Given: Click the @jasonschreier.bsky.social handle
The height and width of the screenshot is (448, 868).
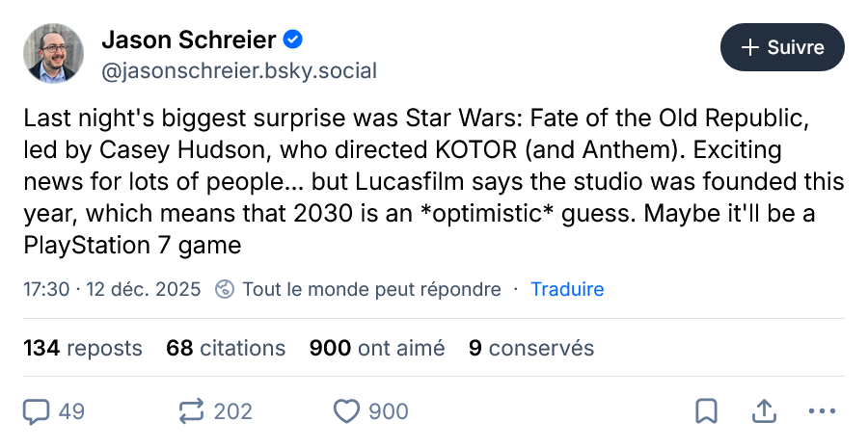Looking at the screenshot, I should (238, 70).
